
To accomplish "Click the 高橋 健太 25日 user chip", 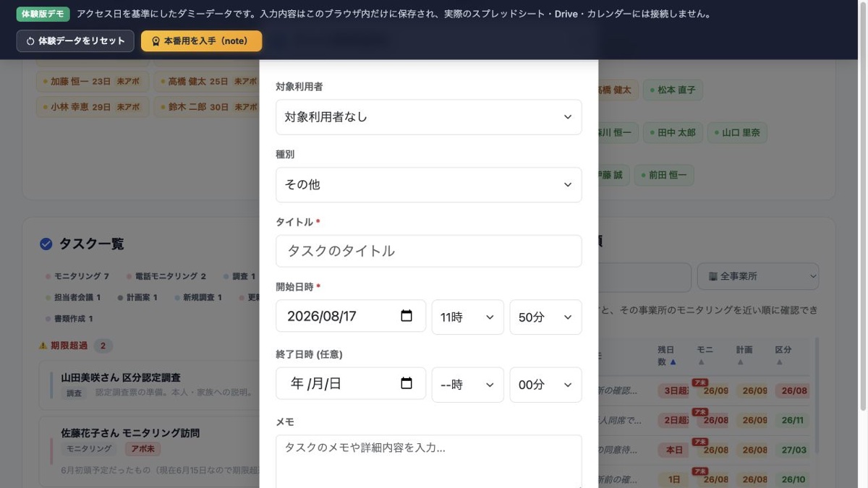I will tap(207, 82).
